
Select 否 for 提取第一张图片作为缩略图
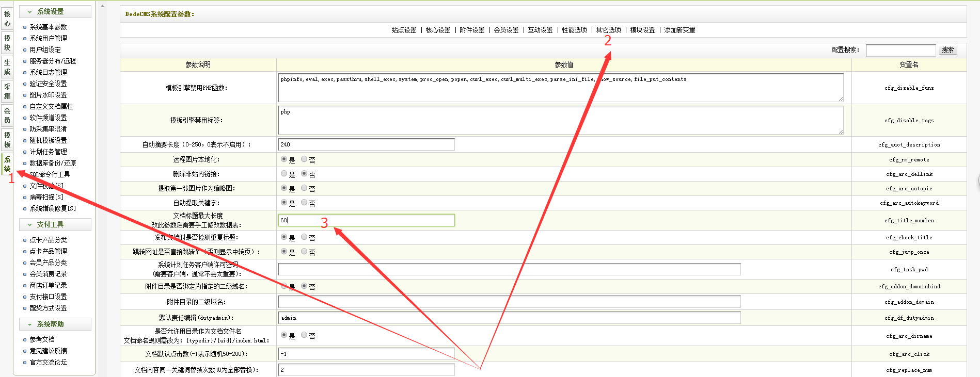(304, 188)
